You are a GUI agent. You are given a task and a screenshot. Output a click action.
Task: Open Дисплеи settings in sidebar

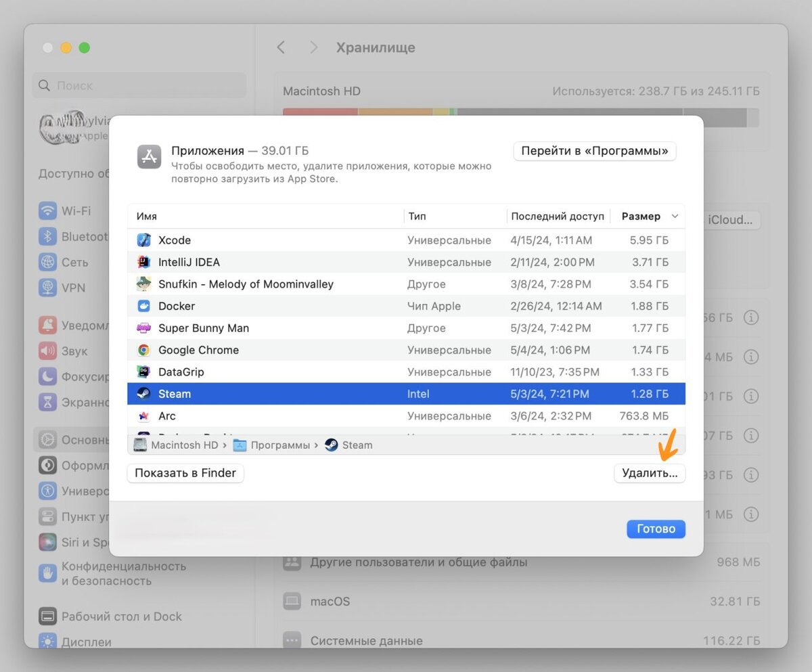pyautogui.click(x=75, y=641)
